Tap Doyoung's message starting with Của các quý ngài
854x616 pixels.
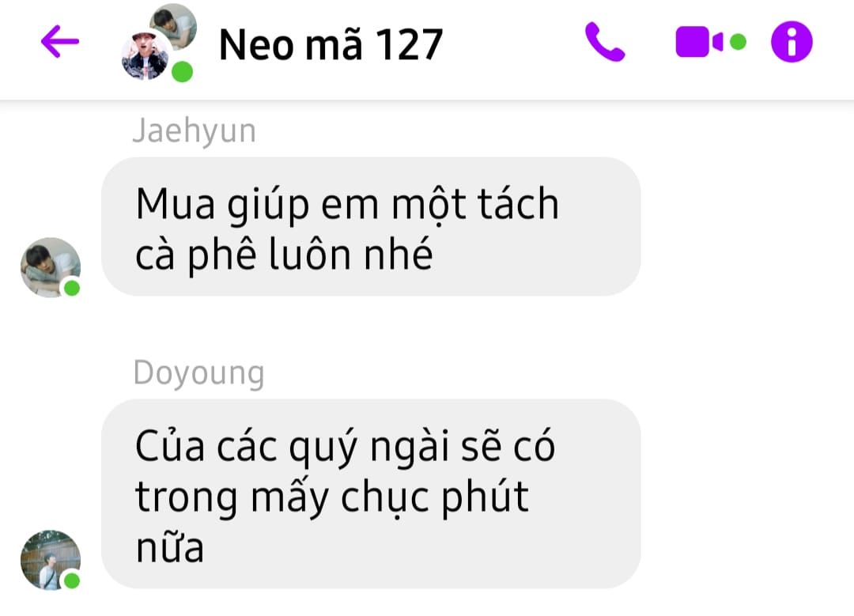[371, 493]
